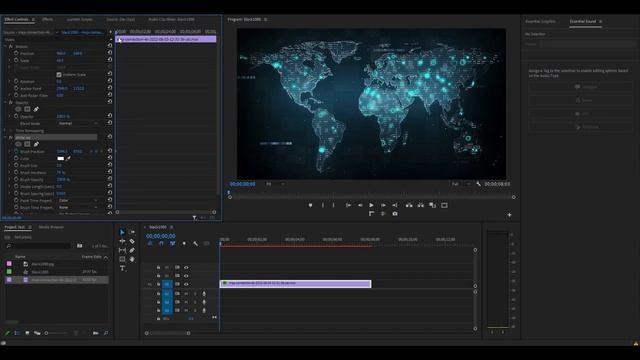Switch to the Lumetri Scopes tab

pos(80,19)
